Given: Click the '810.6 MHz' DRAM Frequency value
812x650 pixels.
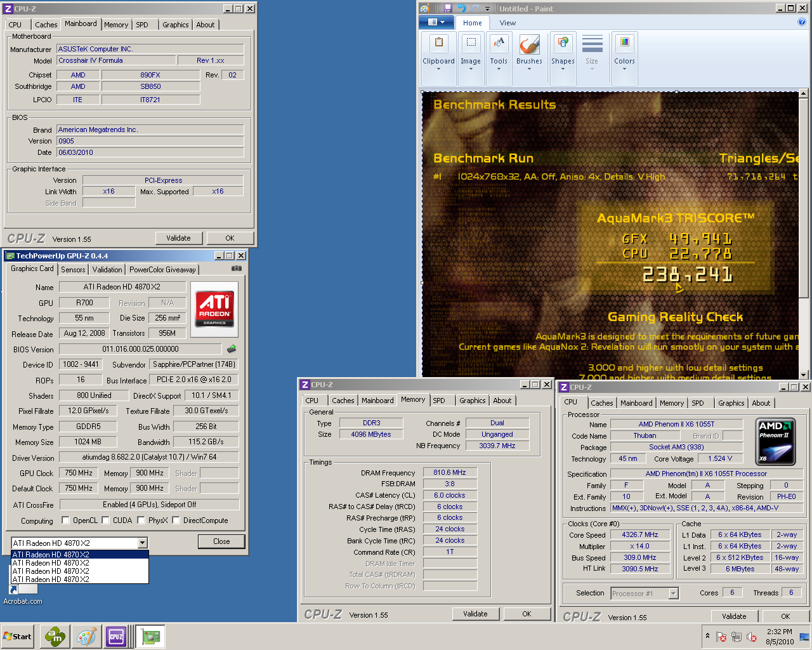Looking at the screenshot, I should pyautogui.click(x=450, y=473).
